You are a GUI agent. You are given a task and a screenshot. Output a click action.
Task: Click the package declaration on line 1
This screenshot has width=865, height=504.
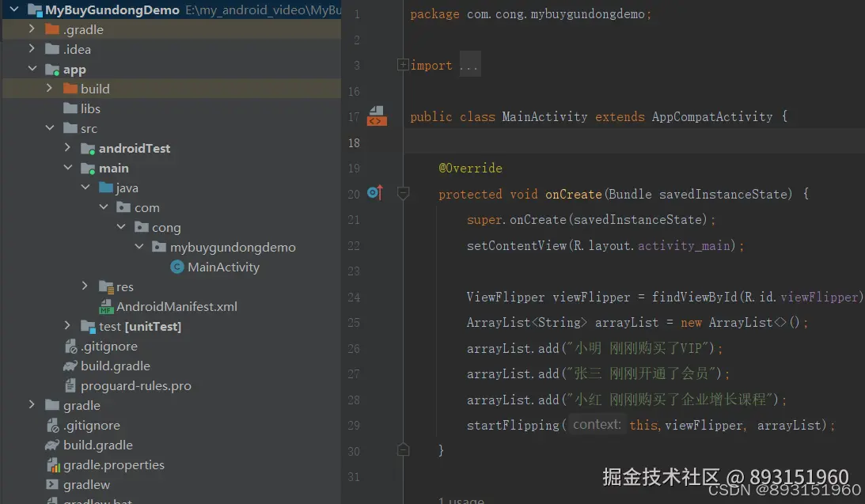[530, 14]
